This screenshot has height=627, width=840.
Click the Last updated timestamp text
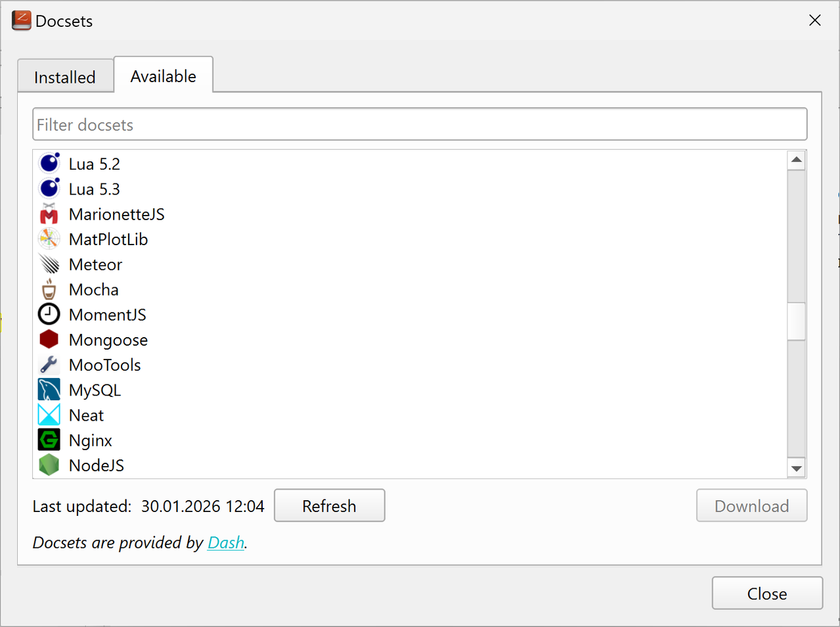(x=202, y=506)
